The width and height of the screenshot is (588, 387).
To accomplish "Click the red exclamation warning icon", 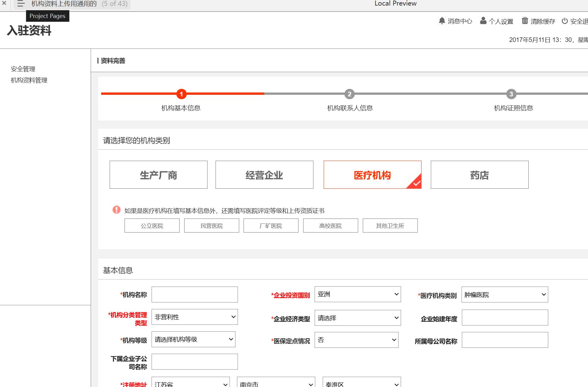I will click(x=116, y=210).
